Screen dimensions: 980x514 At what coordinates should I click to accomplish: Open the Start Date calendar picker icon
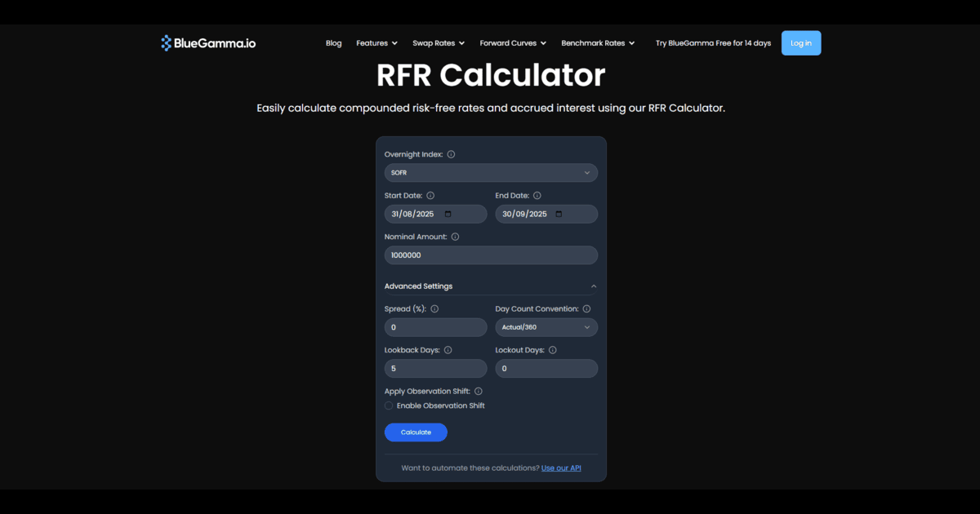click(x=448, y=214)
